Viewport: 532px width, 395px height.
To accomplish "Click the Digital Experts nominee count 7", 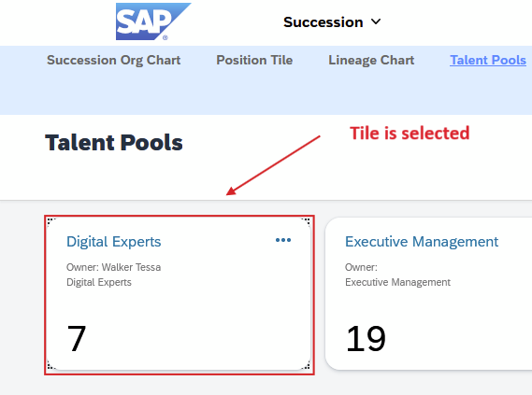I will pyautogui.click(x=77, y=338).
